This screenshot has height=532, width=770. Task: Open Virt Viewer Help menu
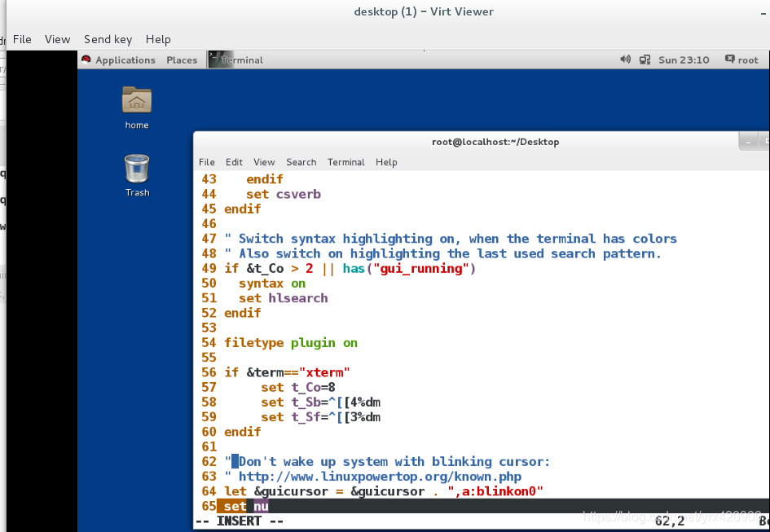(x=158, y=39)
